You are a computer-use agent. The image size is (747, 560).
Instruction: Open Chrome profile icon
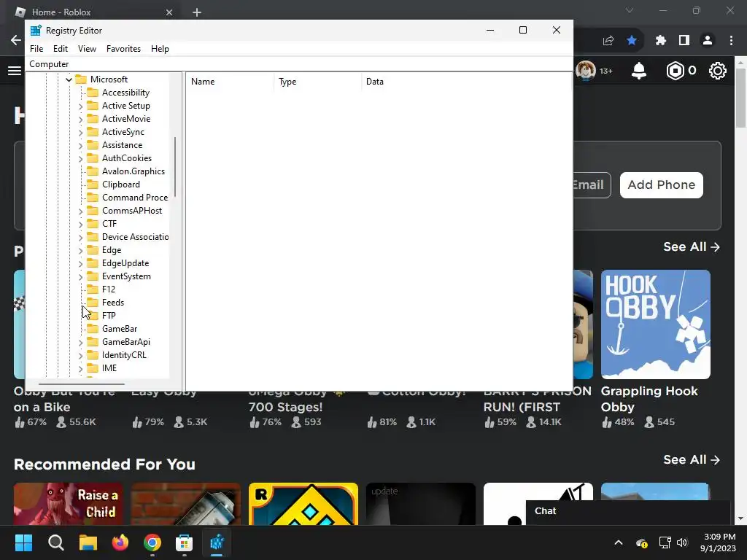point(708,41)
